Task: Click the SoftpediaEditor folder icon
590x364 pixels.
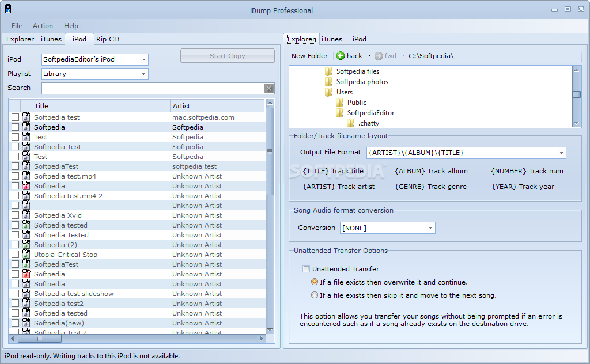Action: click(x=340, y=113)
